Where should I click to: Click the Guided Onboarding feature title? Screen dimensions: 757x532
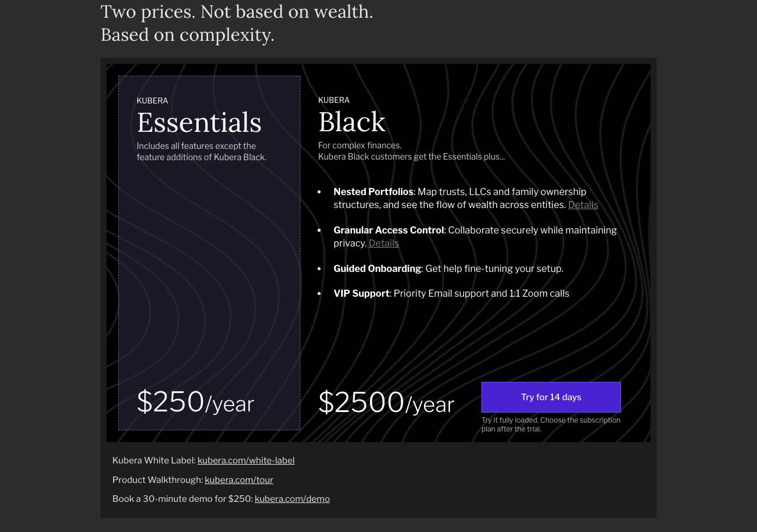pos(377,269)
